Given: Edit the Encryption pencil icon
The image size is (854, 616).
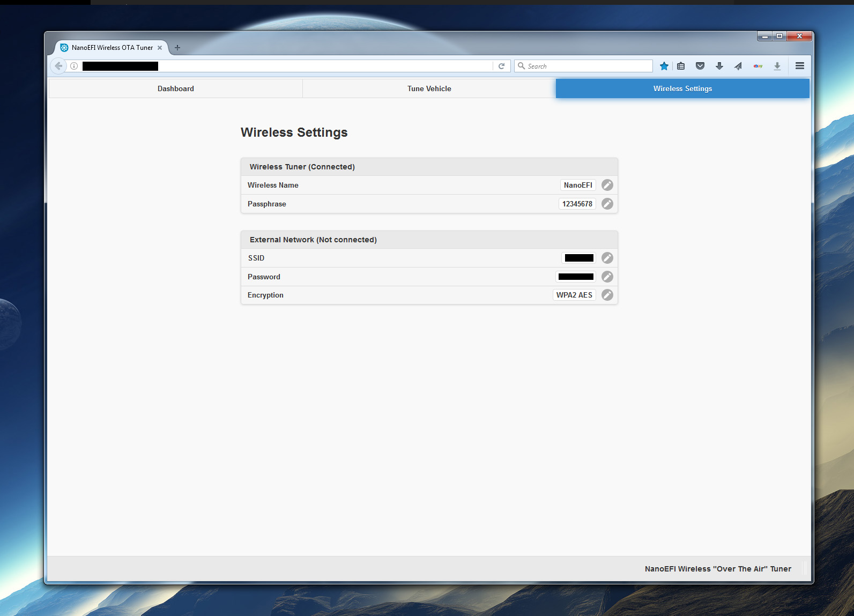Looking at the screenshot, I should [x=607, y=295].
